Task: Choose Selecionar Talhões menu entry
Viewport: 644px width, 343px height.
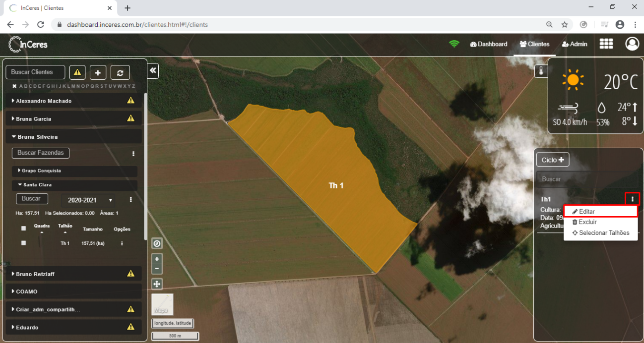Action: point(600,233)
